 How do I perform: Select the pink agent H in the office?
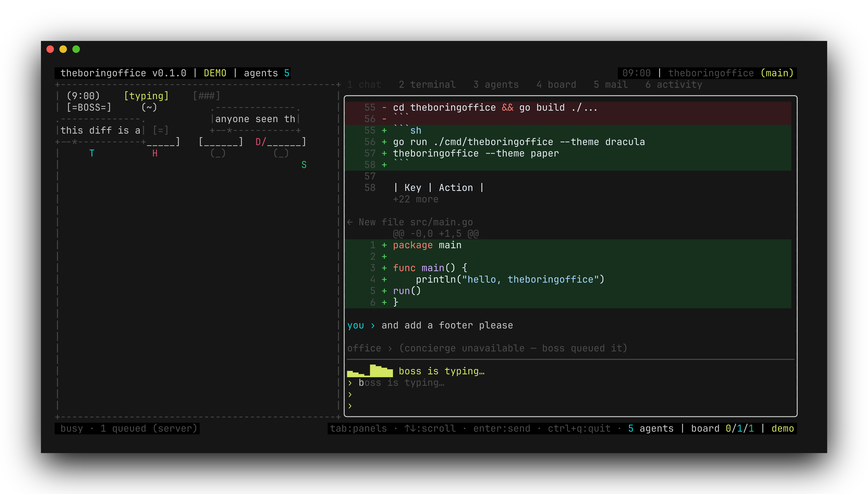tap(155, 153)
